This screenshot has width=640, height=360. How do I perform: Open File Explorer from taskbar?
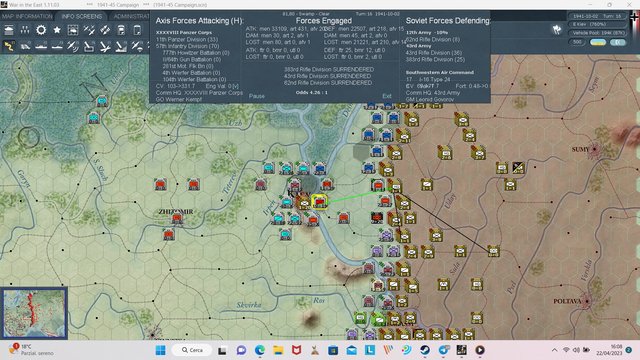278,350
